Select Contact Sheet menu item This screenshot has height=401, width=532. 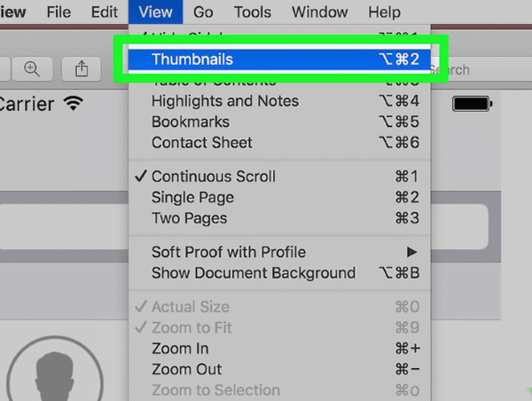tap(202, 143)
